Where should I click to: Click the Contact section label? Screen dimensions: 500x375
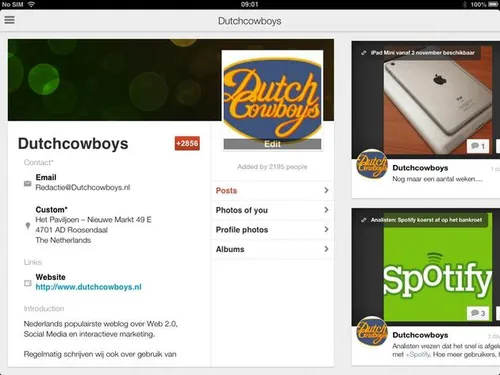[38, 162]
